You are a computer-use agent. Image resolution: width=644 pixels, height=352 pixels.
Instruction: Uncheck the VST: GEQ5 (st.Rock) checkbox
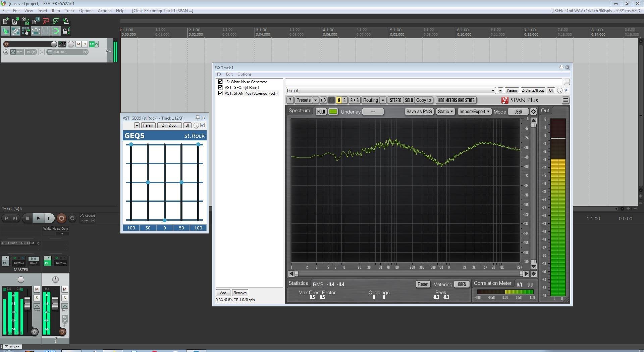pos(220,87)
